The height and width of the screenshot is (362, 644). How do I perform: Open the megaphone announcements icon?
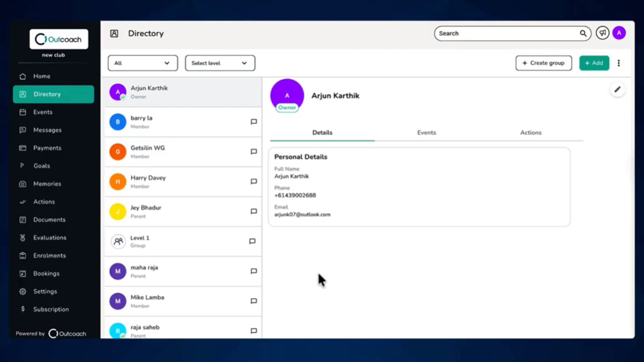[602, 33]
